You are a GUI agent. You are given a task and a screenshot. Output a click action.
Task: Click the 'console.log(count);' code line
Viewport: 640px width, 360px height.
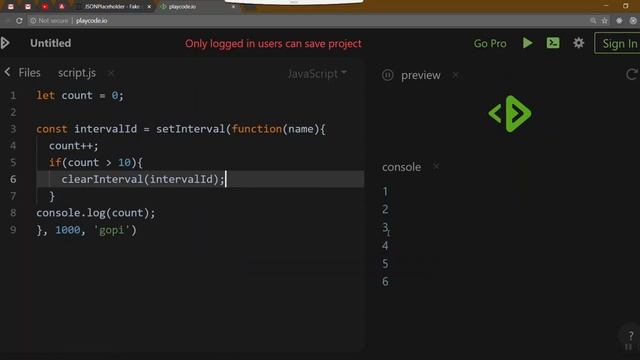tap(96, 213)
